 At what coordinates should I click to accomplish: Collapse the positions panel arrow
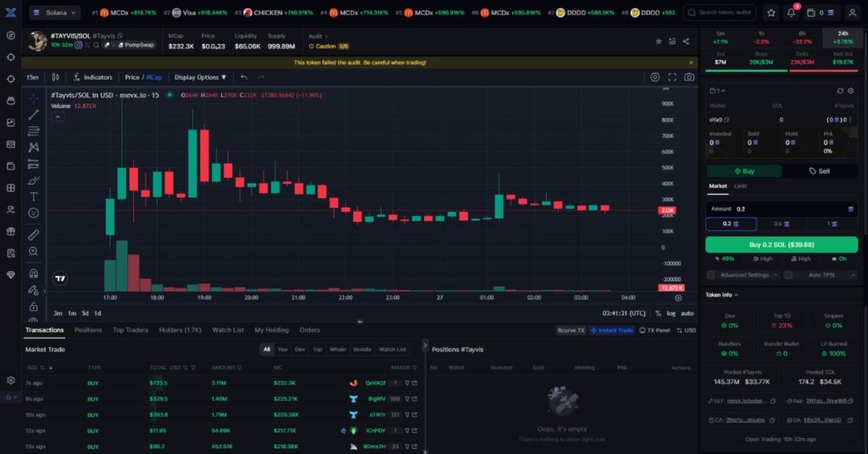[426, 346]
